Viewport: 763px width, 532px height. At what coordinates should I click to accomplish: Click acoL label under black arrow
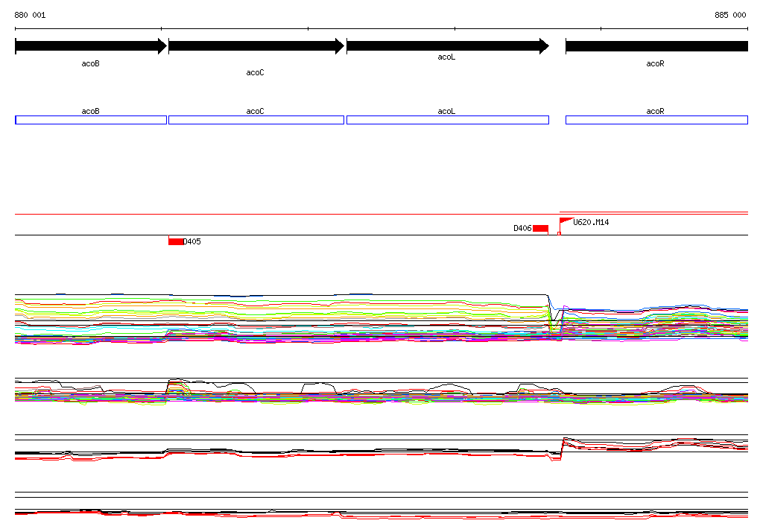click(446, 57)
